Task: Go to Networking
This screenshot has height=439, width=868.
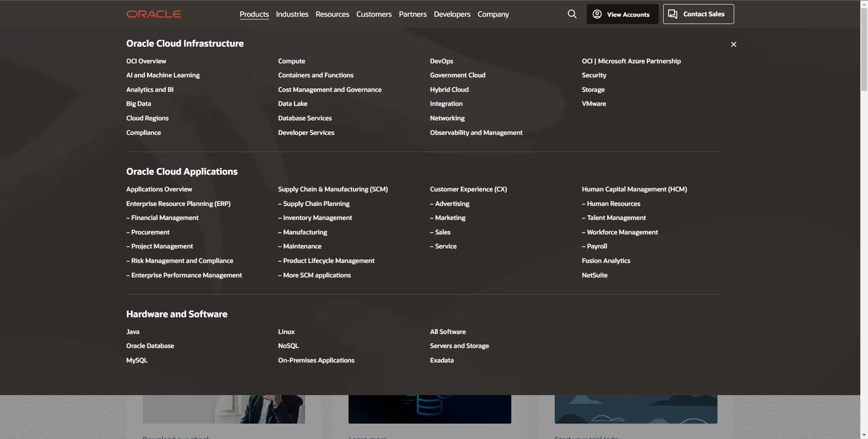Action: pos(447,118)
